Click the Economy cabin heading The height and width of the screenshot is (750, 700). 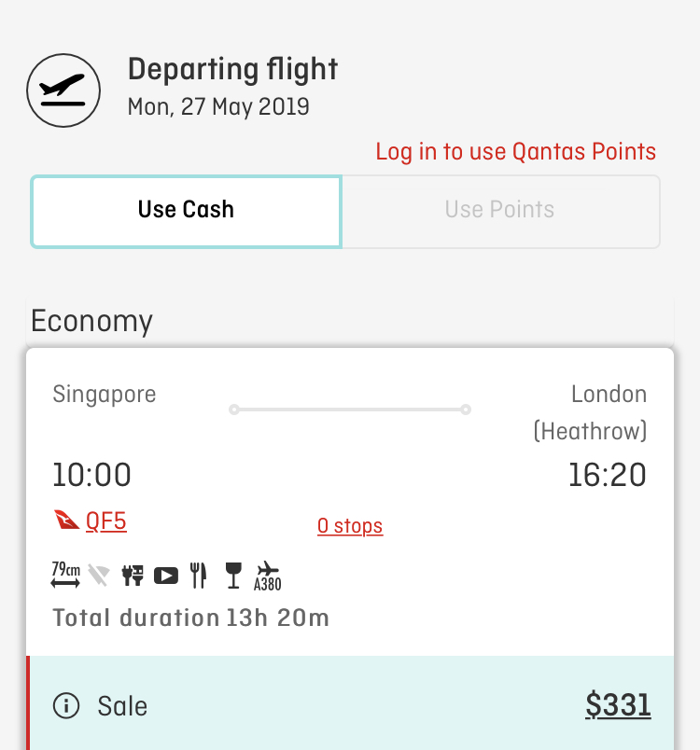91,322
